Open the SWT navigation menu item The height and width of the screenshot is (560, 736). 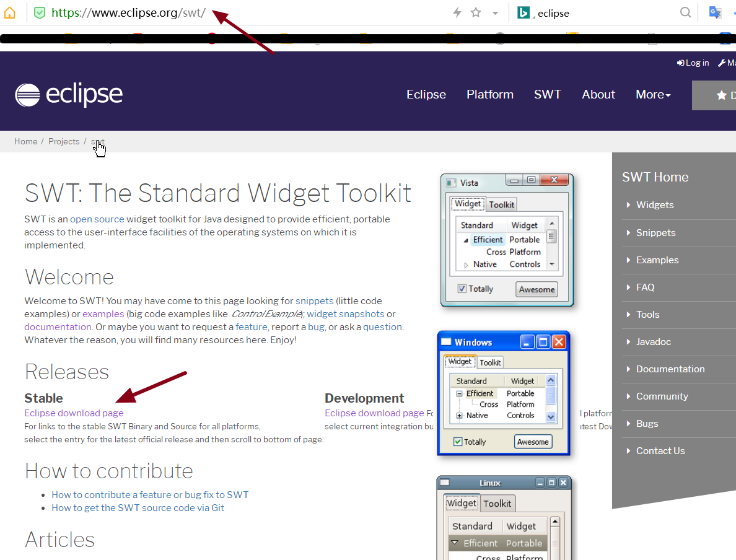pyautogui.click(x=547, y=94)
